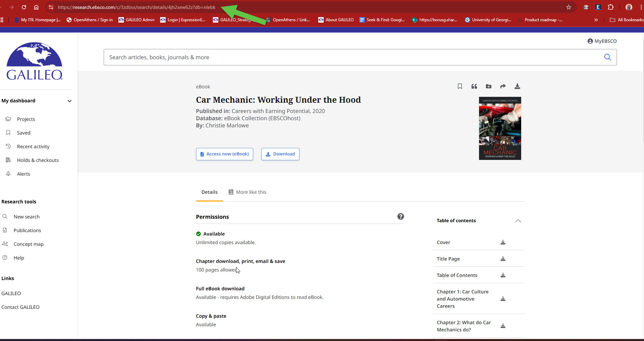Open Product roadmap bookmark
This screenshot has width=644, height=341.
point(540,20)
